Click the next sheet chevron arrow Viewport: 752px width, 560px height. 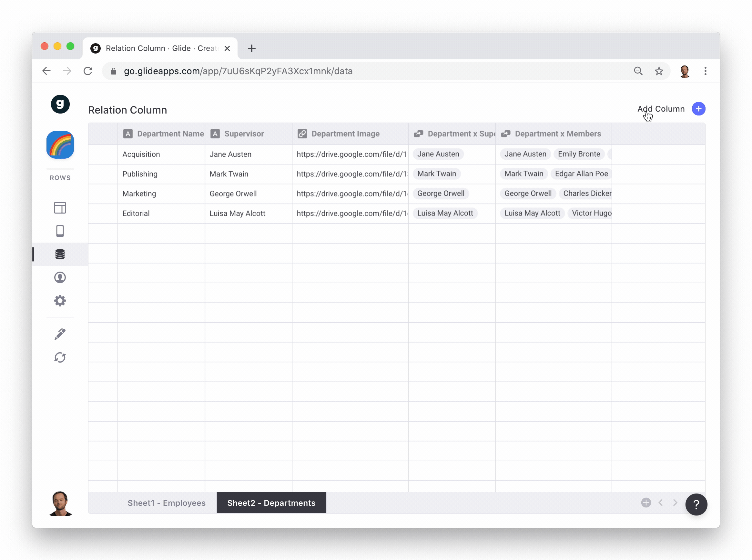(675, 503)
